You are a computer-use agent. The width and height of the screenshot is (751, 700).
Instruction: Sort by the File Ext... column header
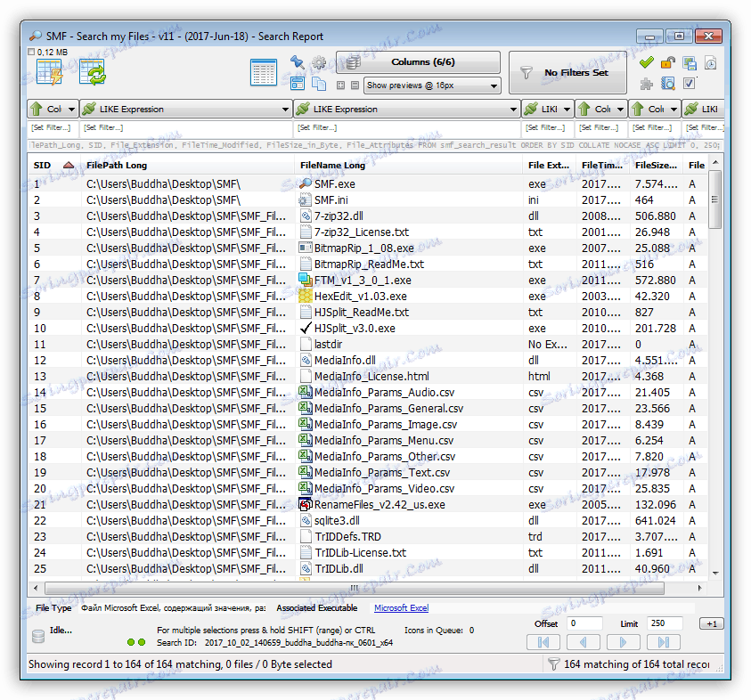coord(550,165)
